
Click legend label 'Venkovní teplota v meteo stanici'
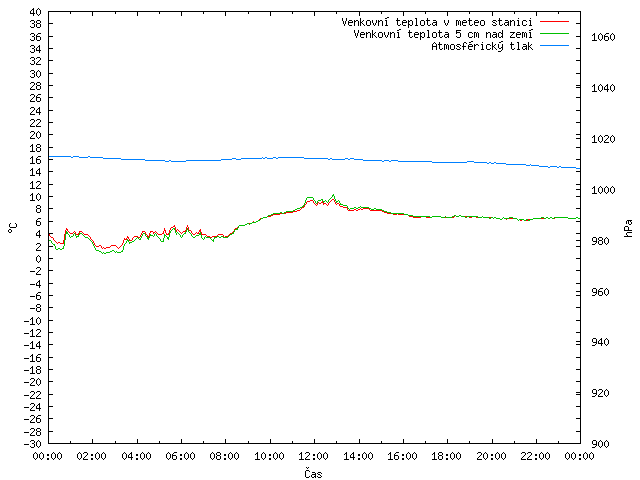[437, 22]
